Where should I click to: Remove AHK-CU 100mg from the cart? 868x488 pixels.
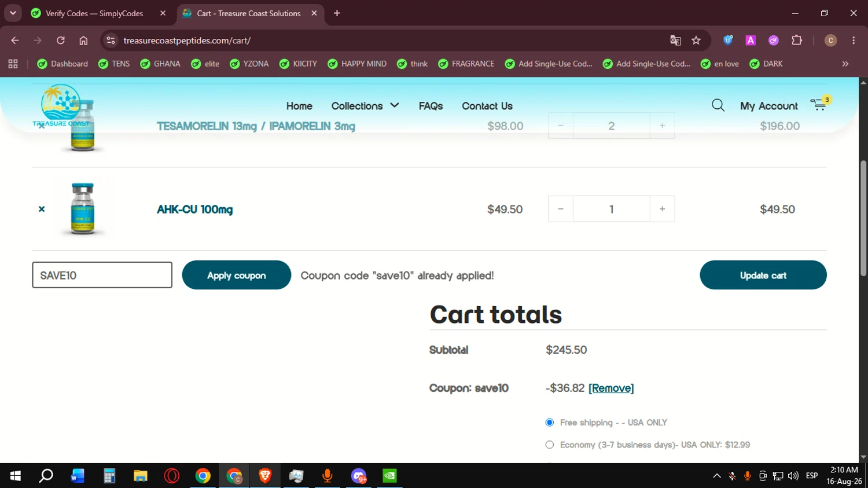click(x=42, y=209)
